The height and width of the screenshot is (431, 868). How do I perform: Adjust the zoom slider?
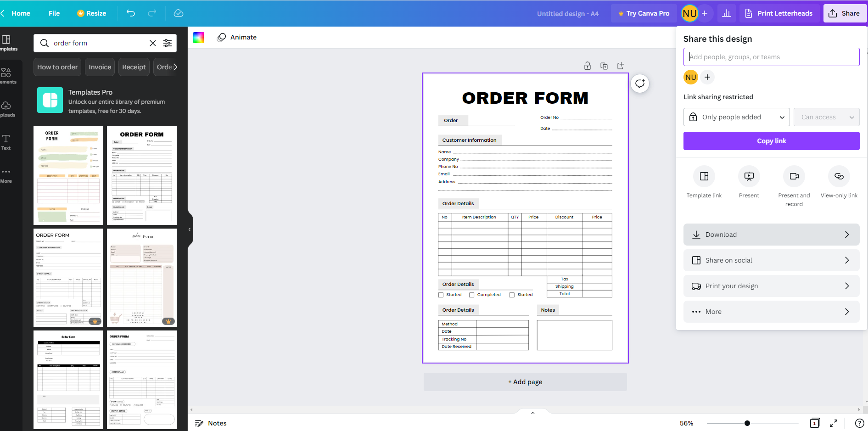[x=747, y=423]
